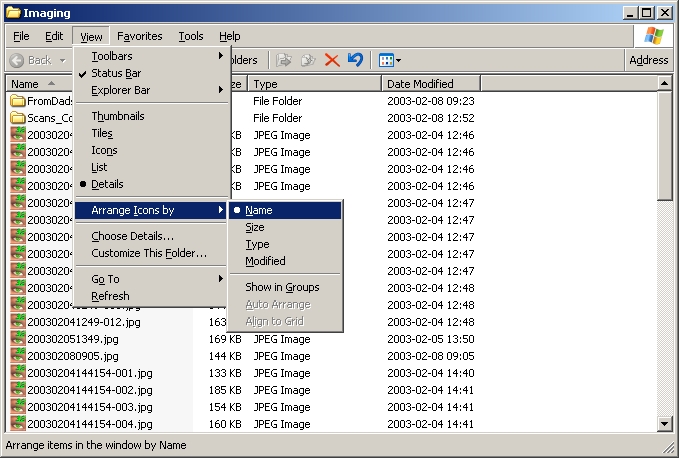Open the Views button dropdown arrow
Screen dimensions: 679x458
pos(399,61)
